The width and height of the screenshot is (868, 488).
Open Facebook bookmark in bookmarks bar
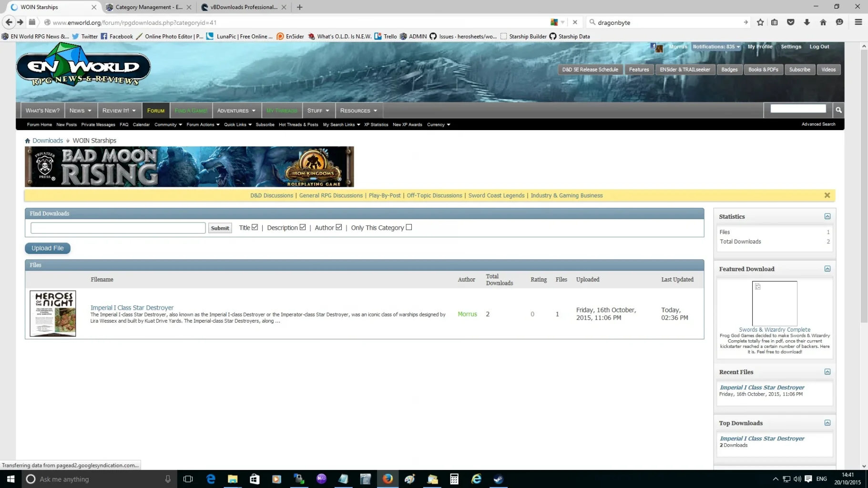click(x=117, y=36)
